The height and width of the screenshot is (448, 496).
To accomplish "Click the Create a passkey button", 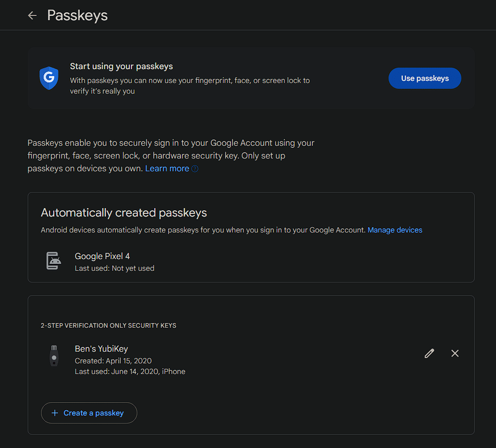I will [89, 412].
